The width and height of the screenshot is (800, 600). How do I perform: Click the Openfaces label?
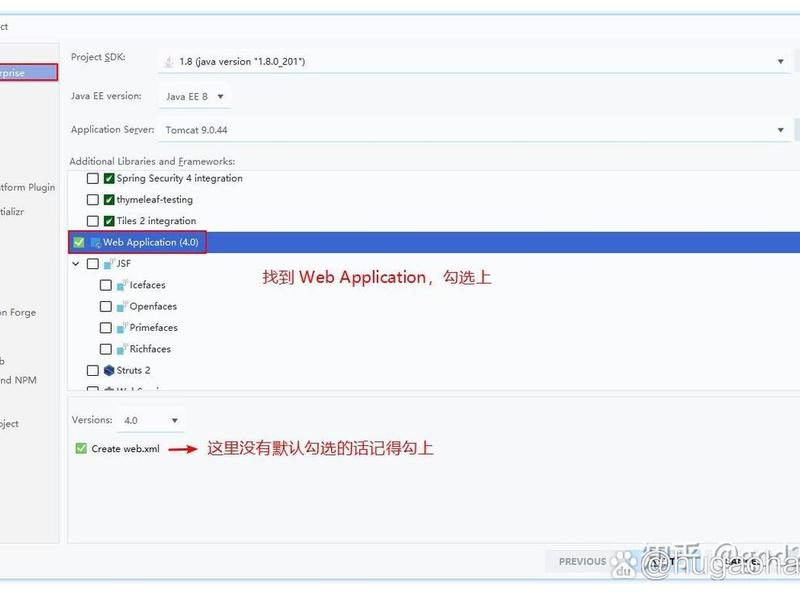pyautogui.click(x=153, y=307)
